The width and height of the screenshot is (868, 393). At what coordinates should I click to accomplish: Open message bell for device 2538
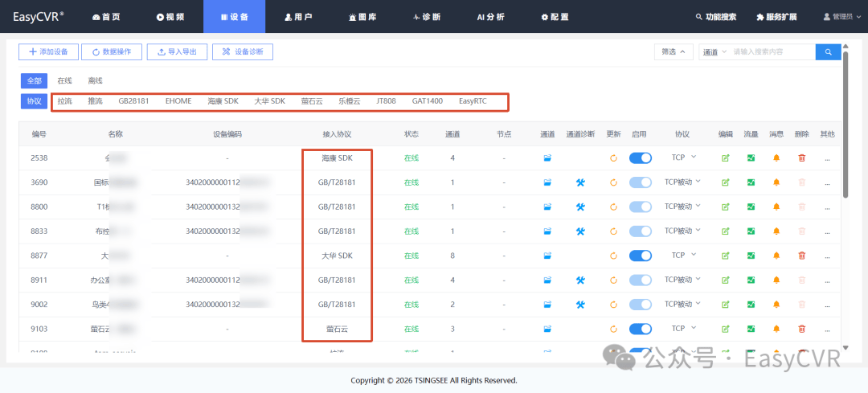776,158
